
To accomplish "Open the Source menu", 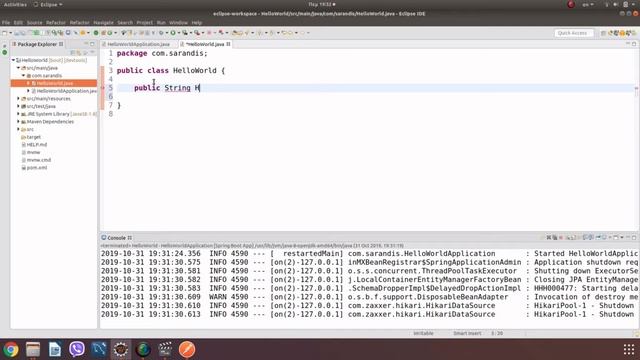I will [x=35, y=22].
